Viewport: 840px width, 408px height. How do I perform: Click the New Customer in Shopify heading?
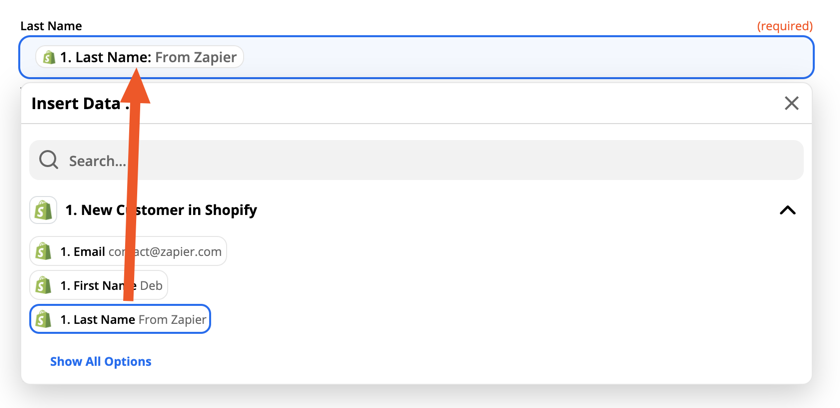(161, 210)
